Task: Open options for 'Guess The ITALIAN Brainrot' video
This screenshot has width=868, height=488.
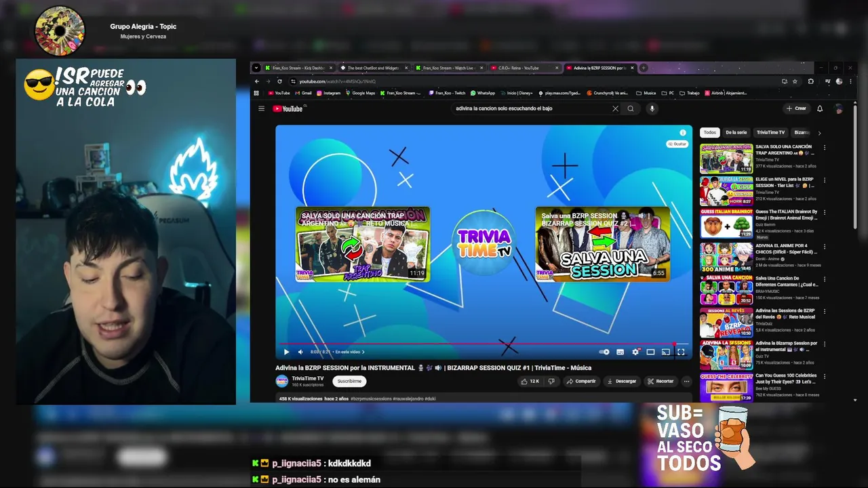Action: pos(825,213)
